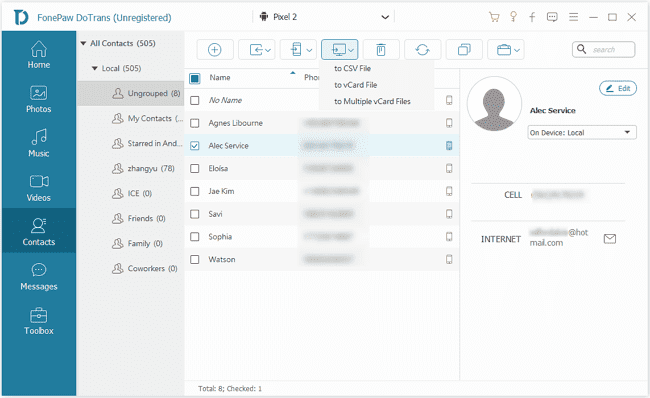Open the hamburger menu icon
This screenshot has height=398, width=650.
point(573,17)
